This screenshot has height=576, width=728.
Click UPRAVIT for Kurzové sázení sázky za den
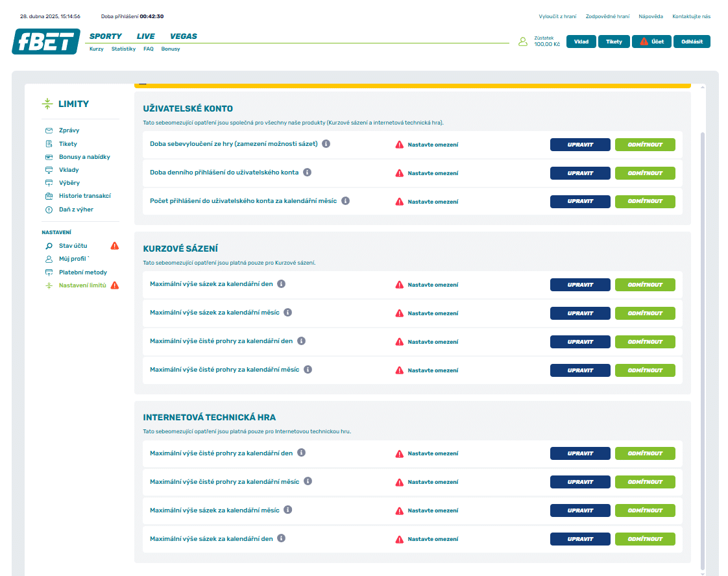coord(580,285)
